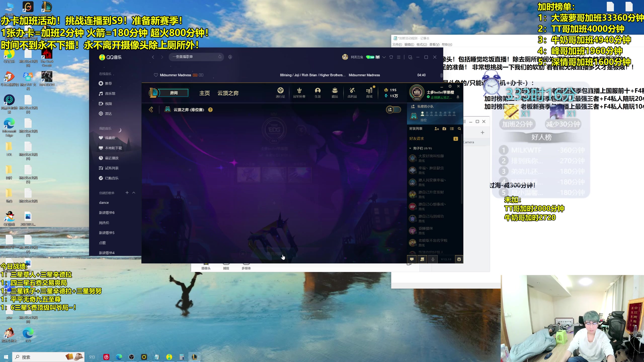Viewport: 644px width, 362px height.
Task: Collapse the 狗子们 (0/9) friends group
Action: pos(410,148)
